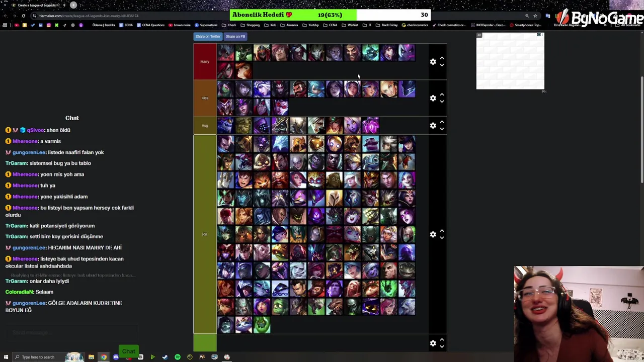This screenshot has width=644, height=362.
Task: Move the Hug tier up with arrow
Action: point(442,122)
